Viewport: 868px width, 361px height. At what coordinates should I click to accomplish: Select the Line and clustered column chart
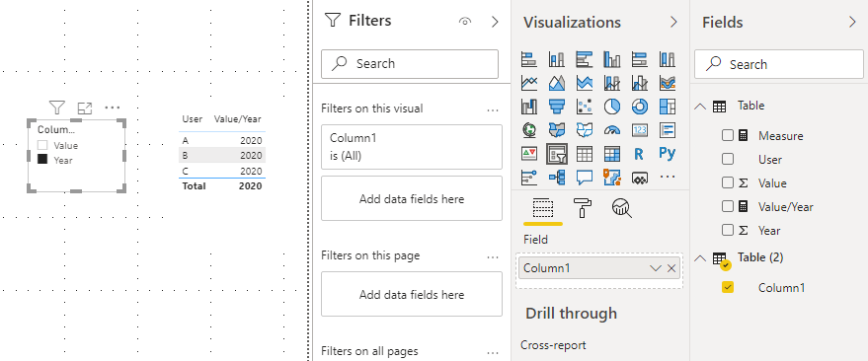coord(640,83)
